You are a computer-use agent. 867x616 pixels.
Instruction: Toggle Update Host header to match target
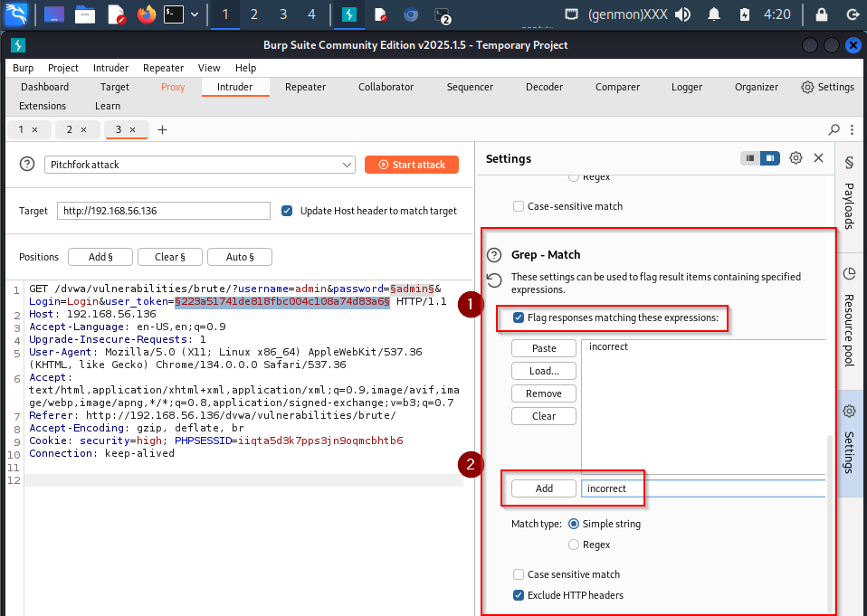(x=287, y=211)
